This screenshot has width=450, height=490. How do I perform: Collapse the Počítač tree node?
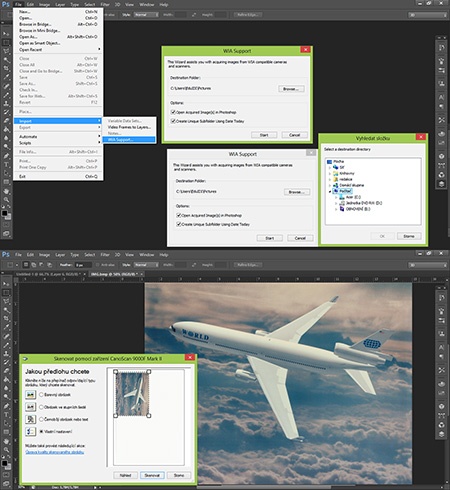330,191
